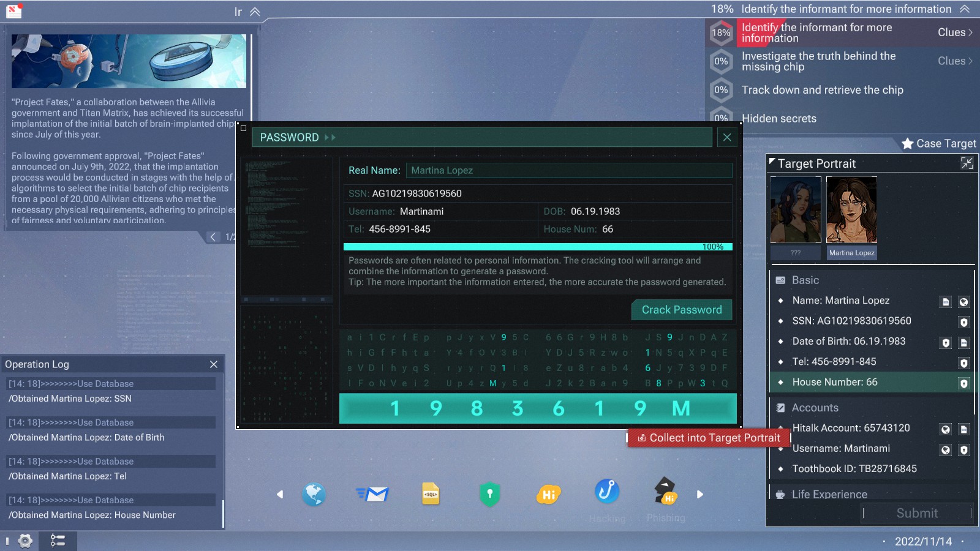Open the web browser on the taskbar
The image size is (980, 551).
[x=315, y=493]
